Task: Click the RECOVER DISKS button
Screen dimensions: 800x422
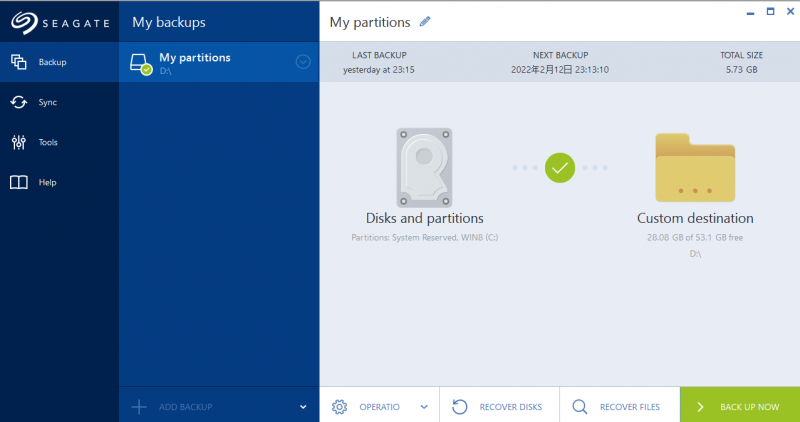Action: click(x=499, y=407)
